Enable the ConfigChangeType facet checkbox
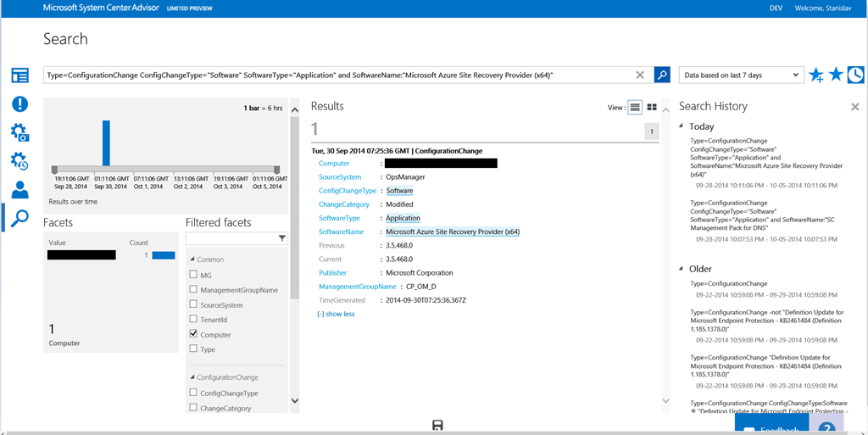The height and width of the screenshot is (435, 868). (193, 393)
